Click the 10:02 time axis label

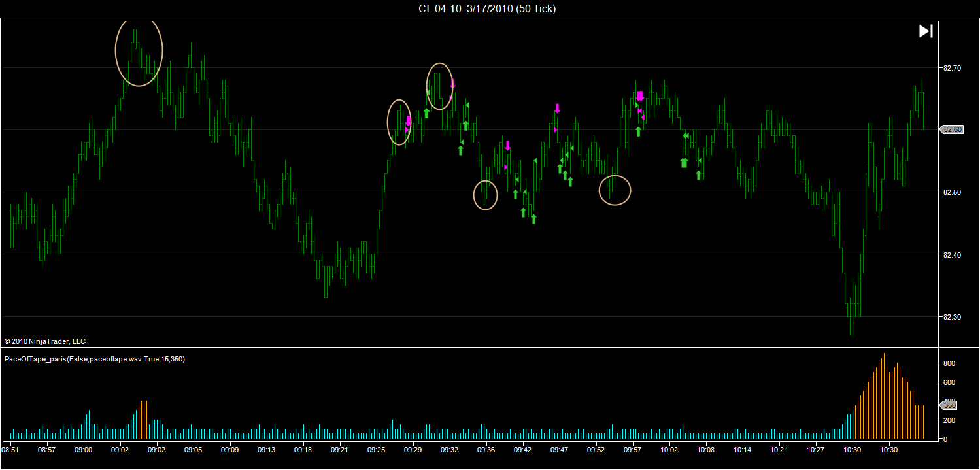pos(669,450)
